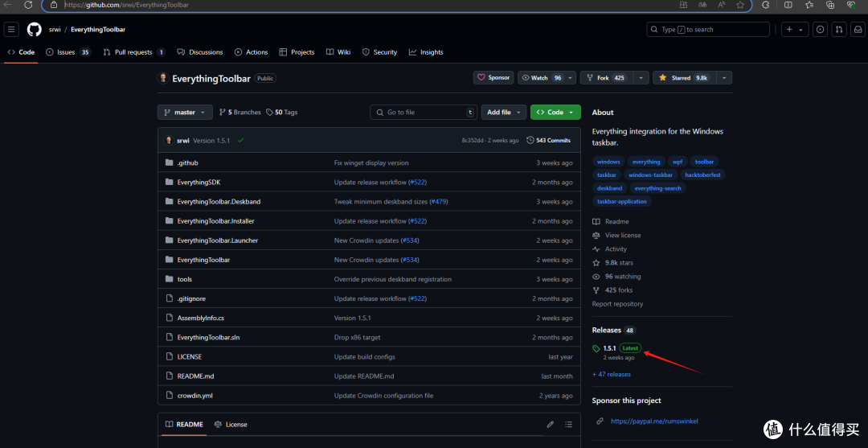The height and width of the screenshot is (448, 868).
Task: Open the AssemblyInfo.cs file
Action: pyautogui.click(x=200, y=318)
